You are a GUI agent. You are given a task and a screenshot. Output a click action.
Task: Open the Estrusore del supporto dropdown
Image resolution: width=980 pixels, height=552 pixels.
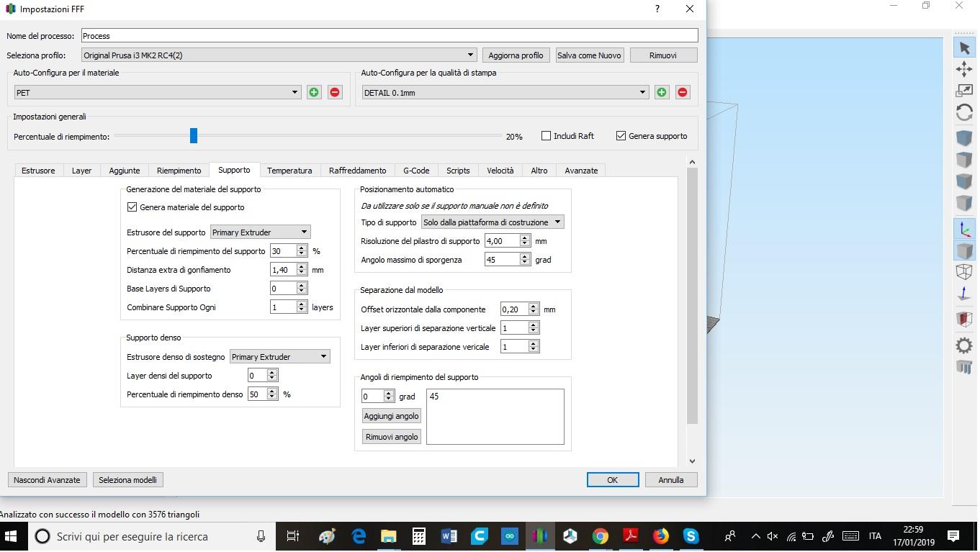[x=260, y=232]
